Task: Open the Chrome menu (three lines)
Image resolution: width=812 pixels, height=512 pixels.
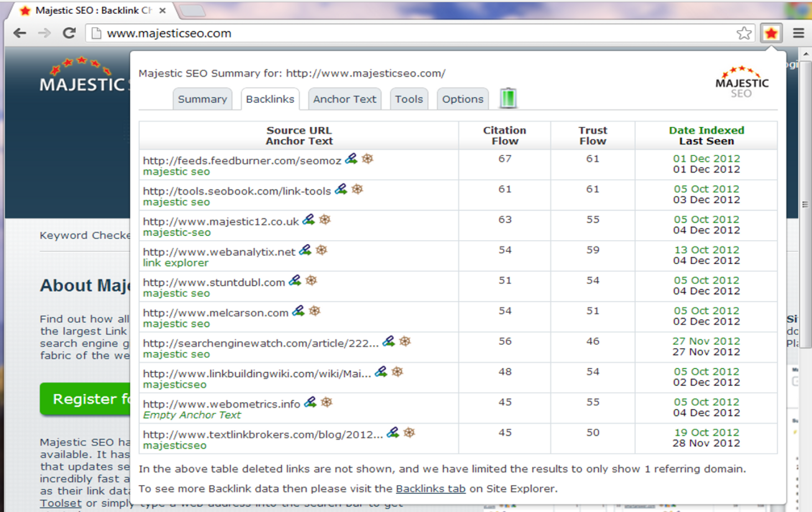Action: tap(799, 33)
